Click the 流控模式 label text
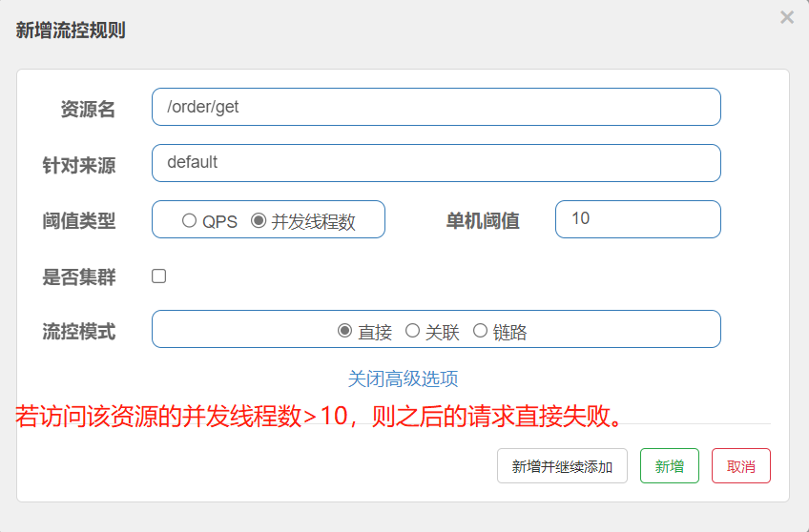The image size is (809, 532). click(79, 332)
